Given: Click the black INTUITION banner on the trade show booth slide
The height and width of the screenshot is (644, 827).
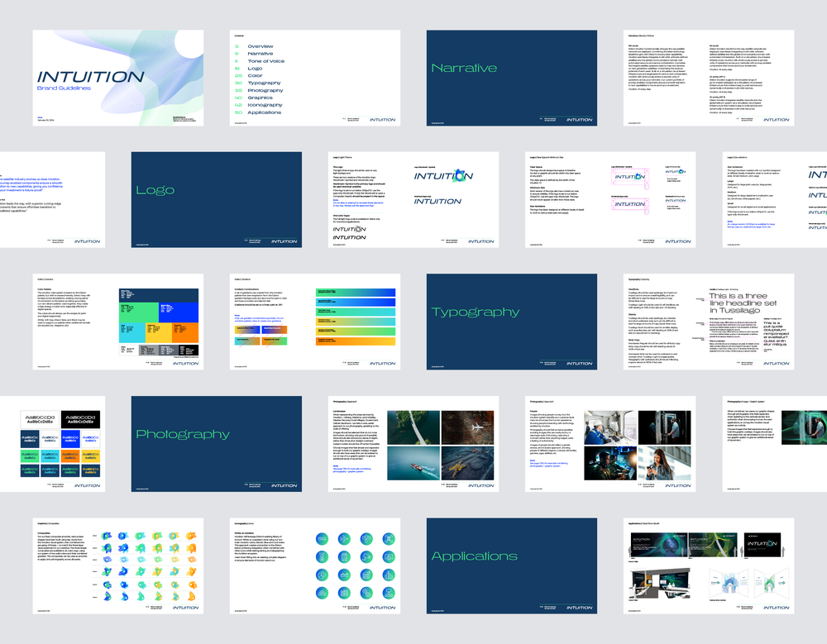Looking at the screenshot, I should click(x=762, y=543).
